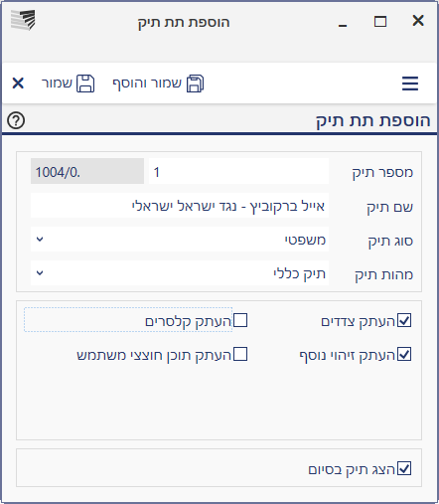Viewport: 439px width, 504px height.
Task: Uncheck the העתק צדדים checkbox
Action: [404, 320]
